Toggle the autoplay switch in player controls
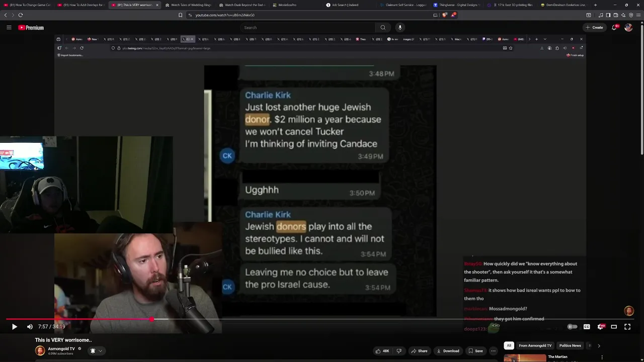This screenshot has height=362, width=644. tap(572, 327)
